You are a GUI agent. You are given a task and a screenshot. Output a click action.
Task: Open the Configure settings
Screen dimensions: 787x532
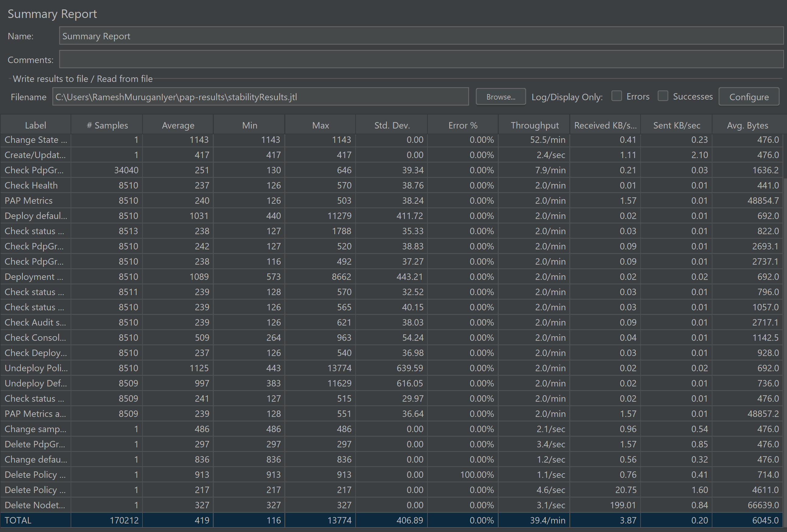(749, 97)
